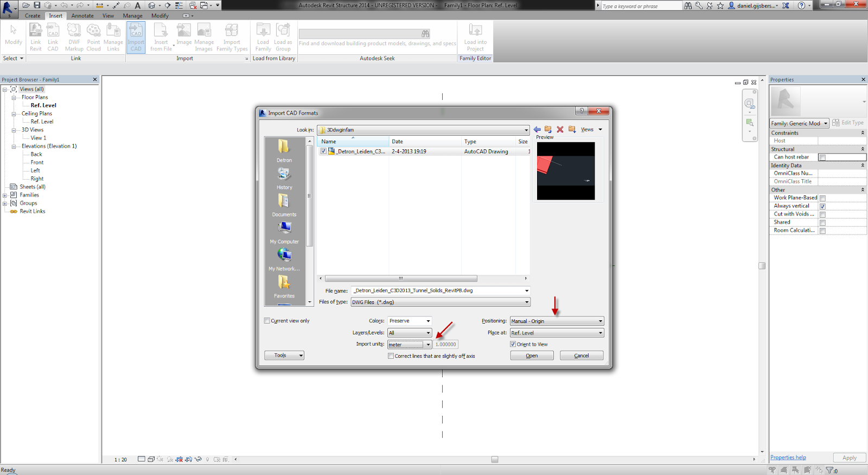
Task: Open the Positioning dropdown
Action: [x=557, y=321]
